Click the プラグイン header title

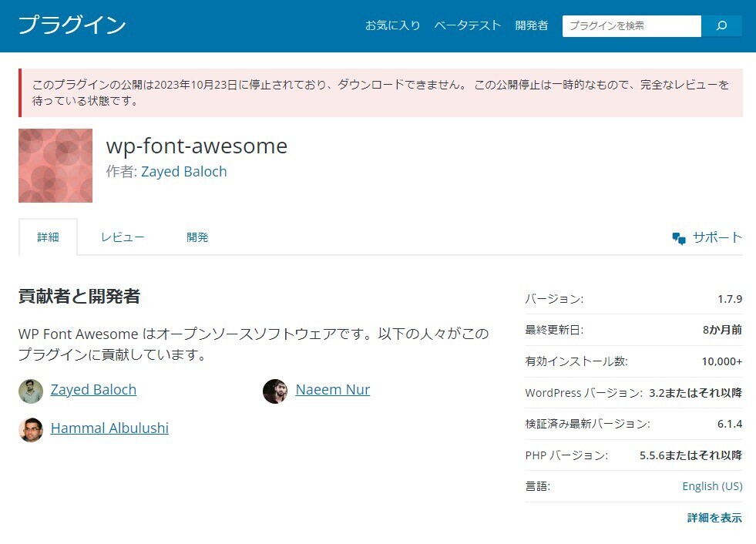click(72, 25)
